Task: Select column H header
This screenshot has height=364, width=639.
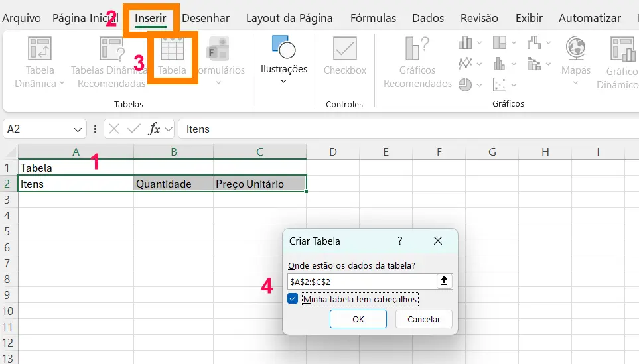Action: tap(545, 152)
